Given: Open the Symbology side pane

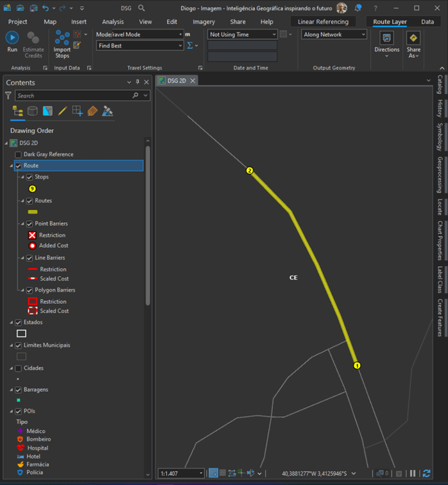Looking at the screenshot, I should point(440,136).
